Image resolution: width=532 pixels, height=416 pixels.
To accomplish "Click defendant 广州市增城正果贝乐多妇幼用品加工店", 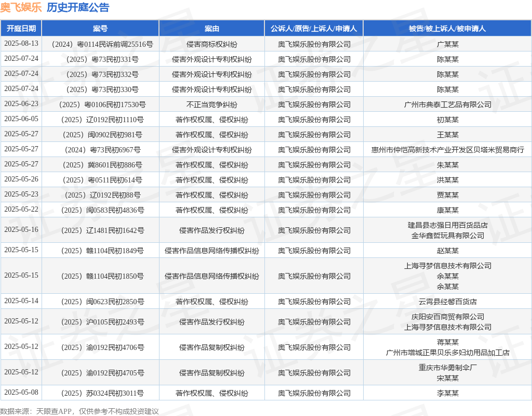I will (447, 353).
